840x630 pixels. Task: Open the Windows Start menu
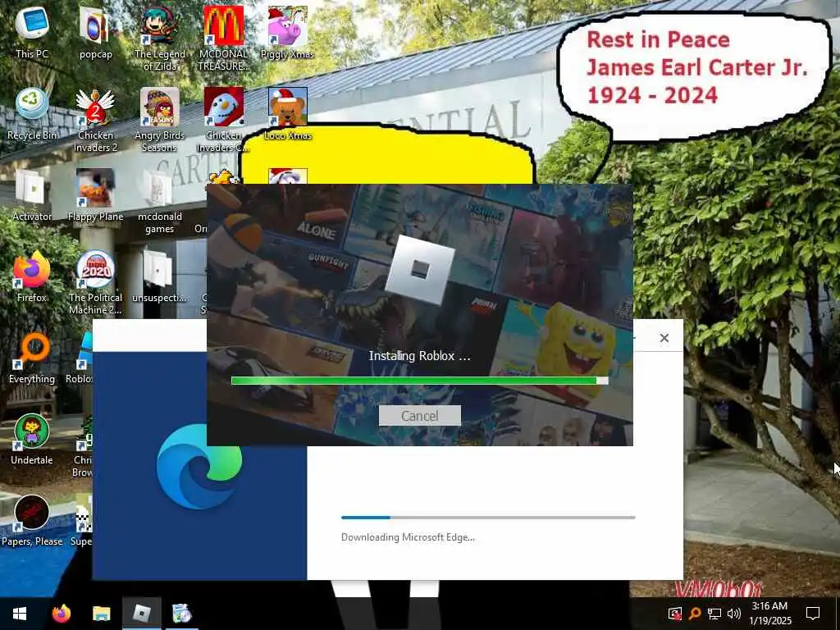point(20,614)
